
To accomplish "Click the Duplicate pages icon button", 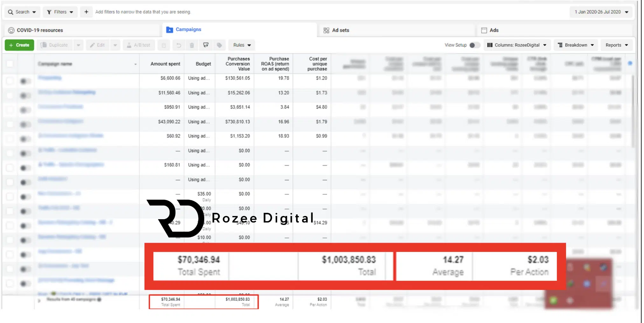I will (54, 45).
